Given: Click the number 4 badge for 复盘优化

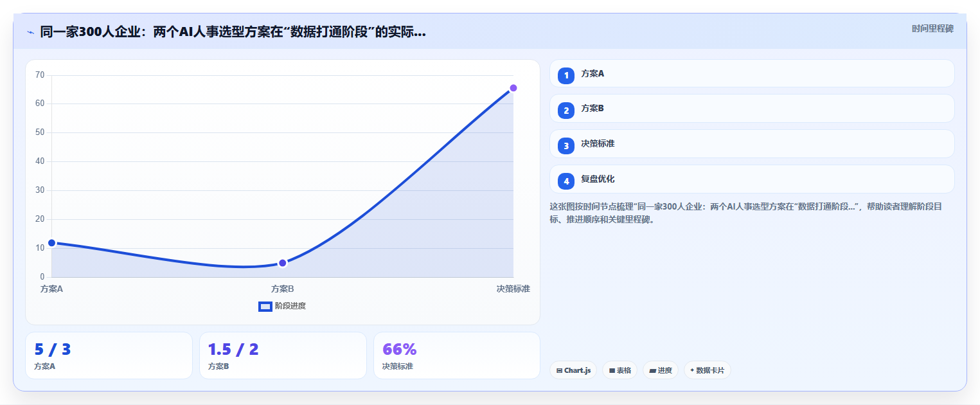Looking at the screenshot, I should (x=566, y=181).
